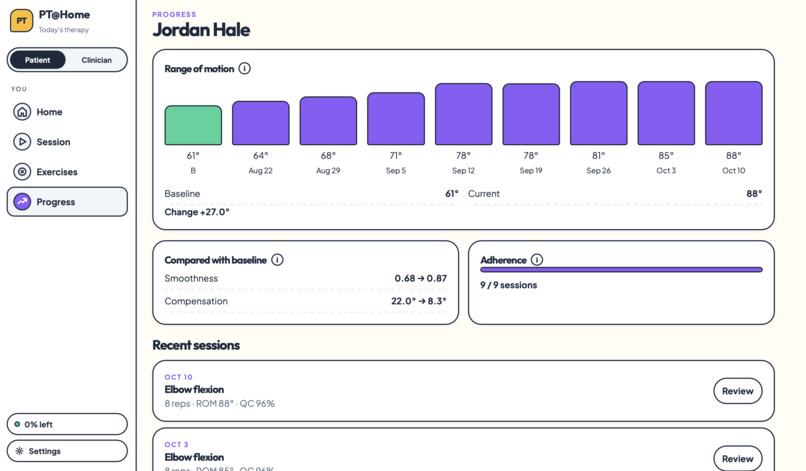Select the Sep 12 bar
The image size is (806, 471).
pyautogui.click(x=464, y=114)
